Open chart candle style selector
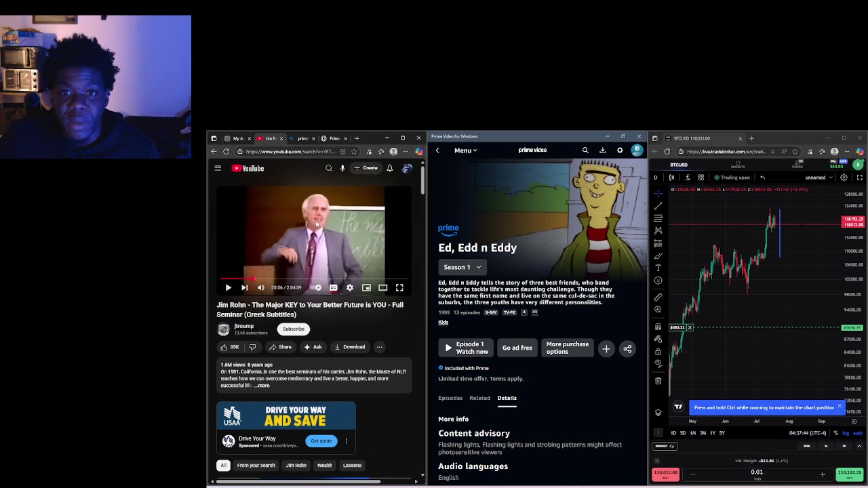The image size is (868, 488). 671,178
